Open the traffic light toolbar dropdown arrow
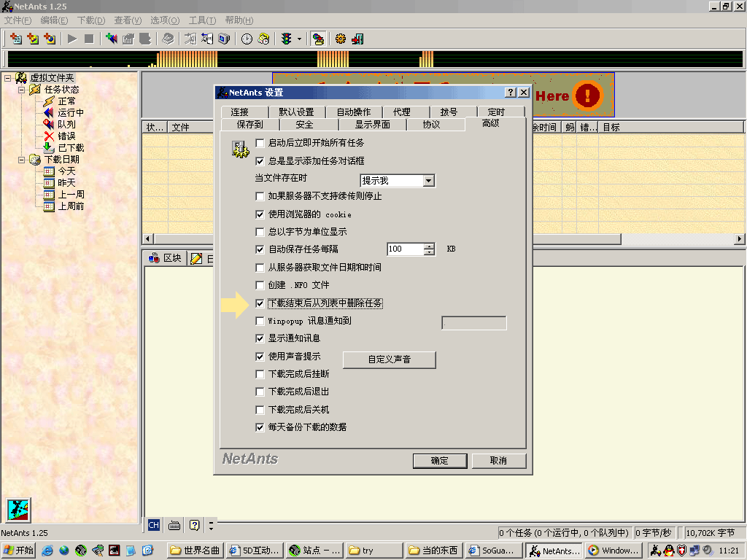 (x=299, y=39)
